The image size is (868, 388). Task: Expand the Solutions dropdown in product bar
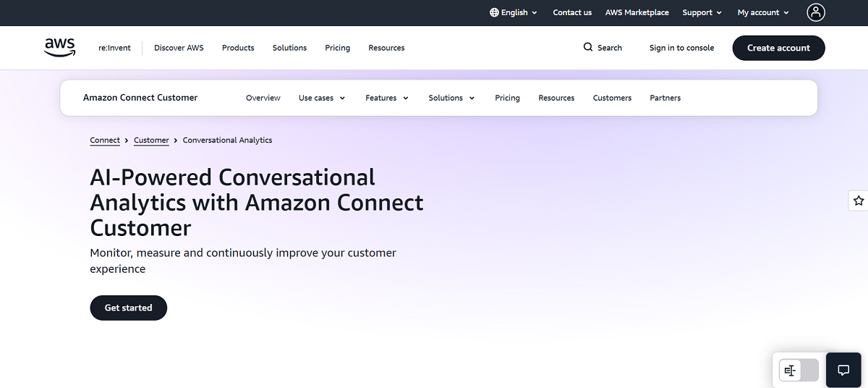[x=451, y=98]
